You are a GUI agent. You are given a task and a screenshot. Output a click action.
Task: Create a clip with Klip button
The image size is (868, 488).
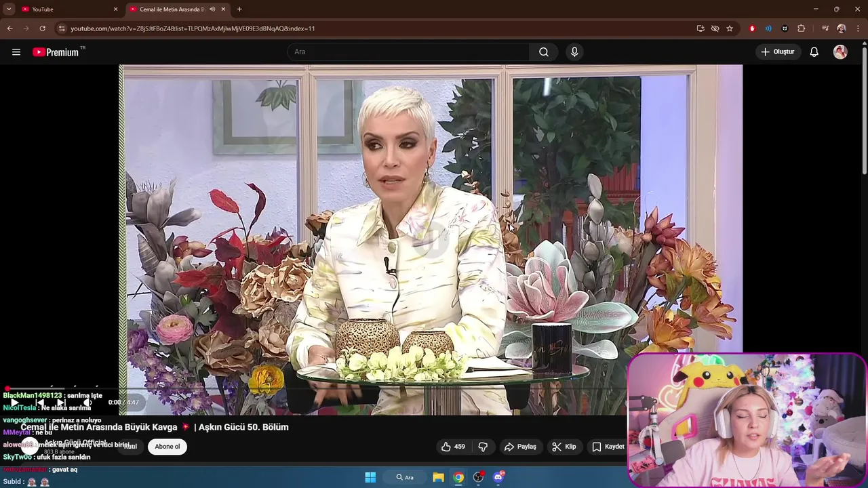click(x=564, y=447)
